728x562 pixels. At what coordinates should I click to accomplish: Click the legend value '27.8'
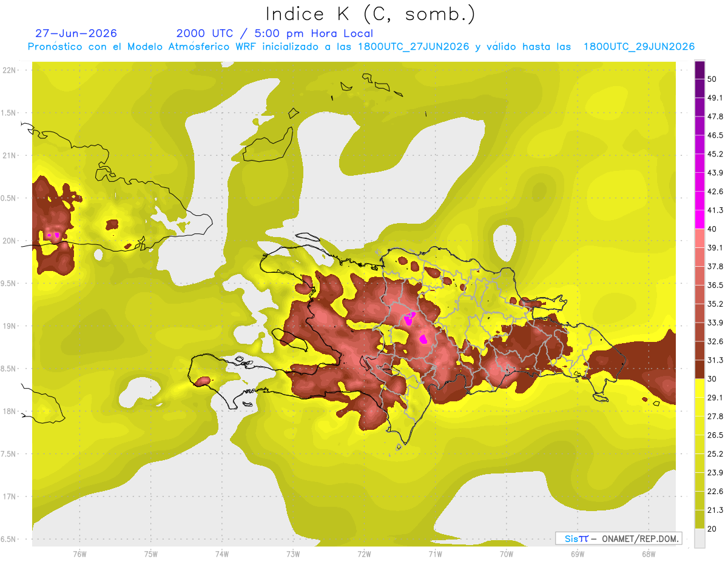[715, 416]
